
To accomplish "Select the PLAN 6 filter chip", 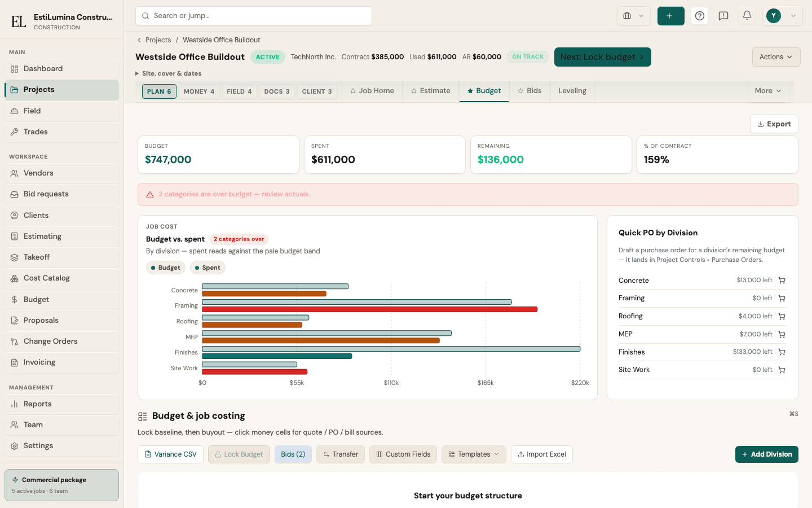I will [x=159, y=91].
